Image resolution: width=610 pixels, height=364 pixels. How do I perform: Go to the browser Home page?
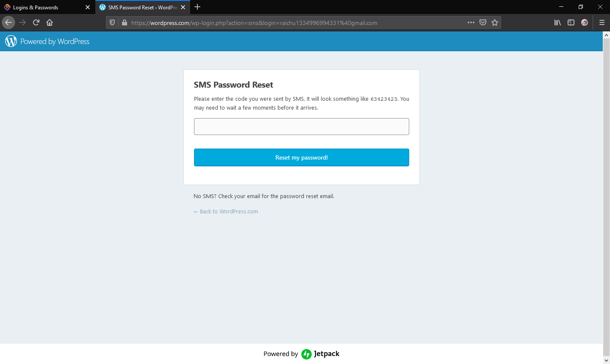tap(50, 22)
